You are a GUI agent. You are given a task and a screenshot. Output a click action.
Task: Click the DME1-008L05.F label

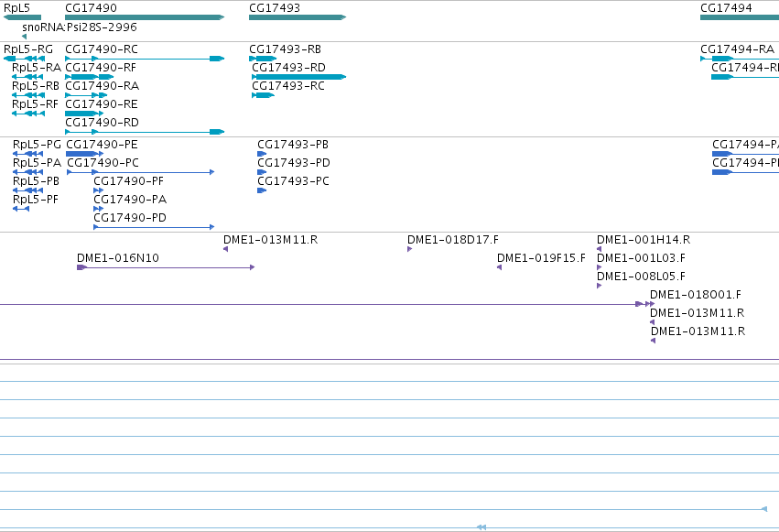[x=641, y=277]
